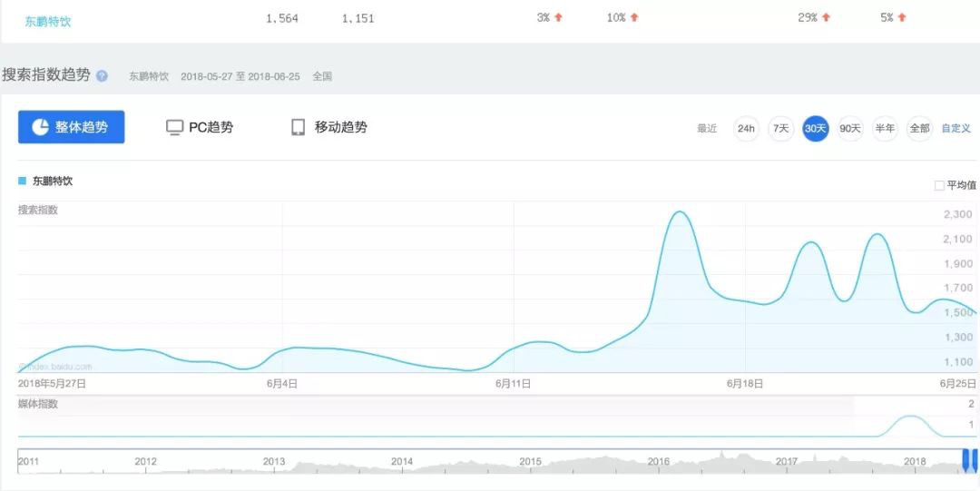Switch to 整体趋势 tab
The height and width of the screenshot is (491, 980).
pos(72,127)
